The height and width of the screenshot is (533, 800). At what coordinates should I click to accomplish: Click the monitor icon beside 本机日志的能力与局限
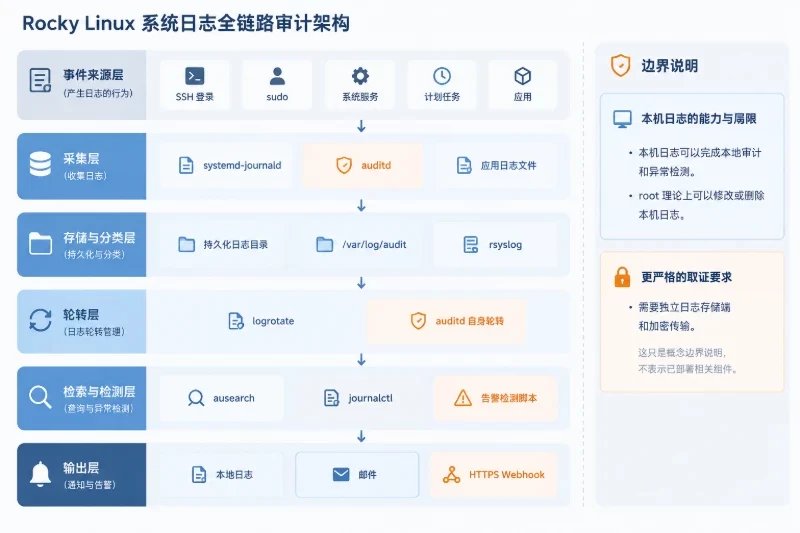(x=622, y=119)
